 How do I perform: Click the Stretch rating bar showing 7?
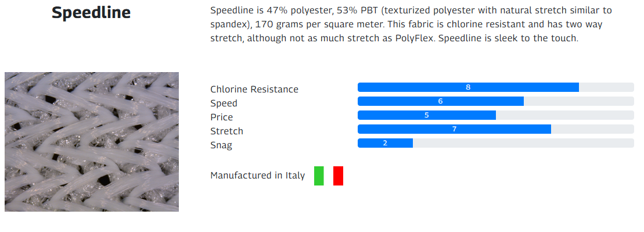point(454,129)
